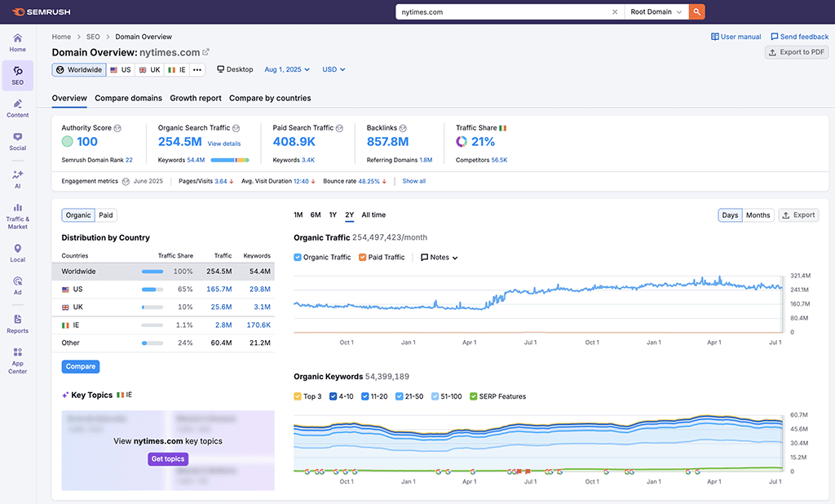Open Traffic & Market sidebar section
This screenshot has height=504, width=835.
(18, 216)
